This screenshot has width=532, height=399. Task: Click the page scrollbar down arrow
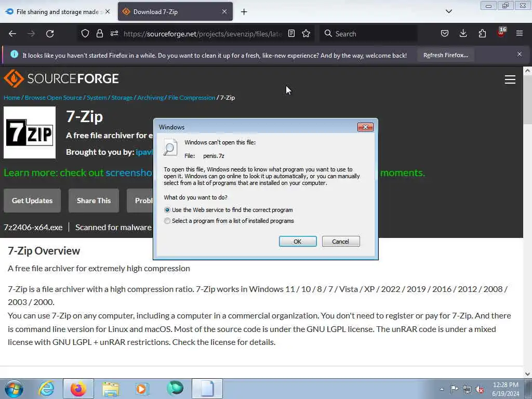(x=527, y=374)
